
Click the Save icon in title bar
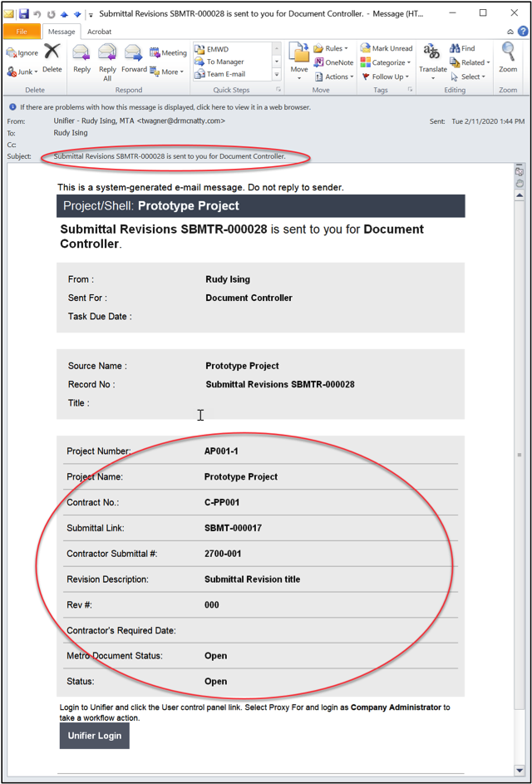pyautogui.click(x=23, y=13)
